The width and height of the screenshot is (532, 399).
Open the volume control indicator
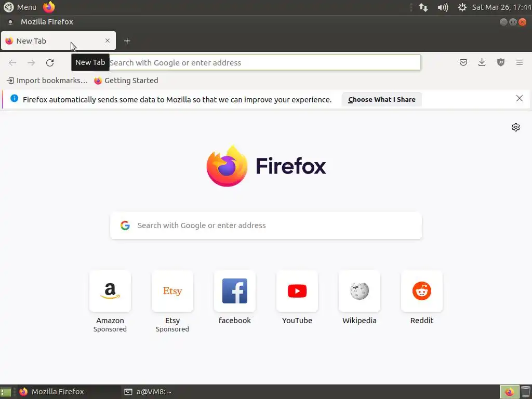443,7
